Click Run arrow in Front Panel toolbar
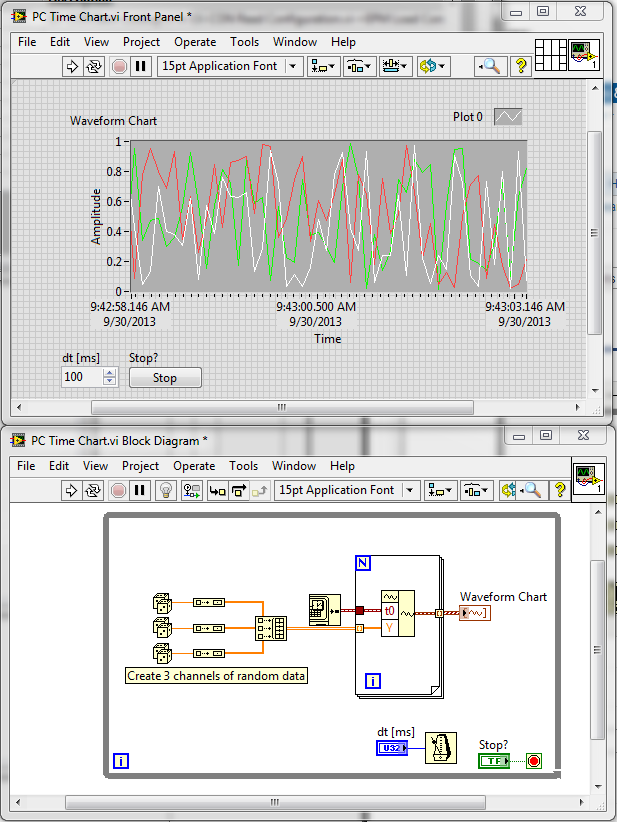The width and height of the screenshot is (617, 822). (72, 67)
